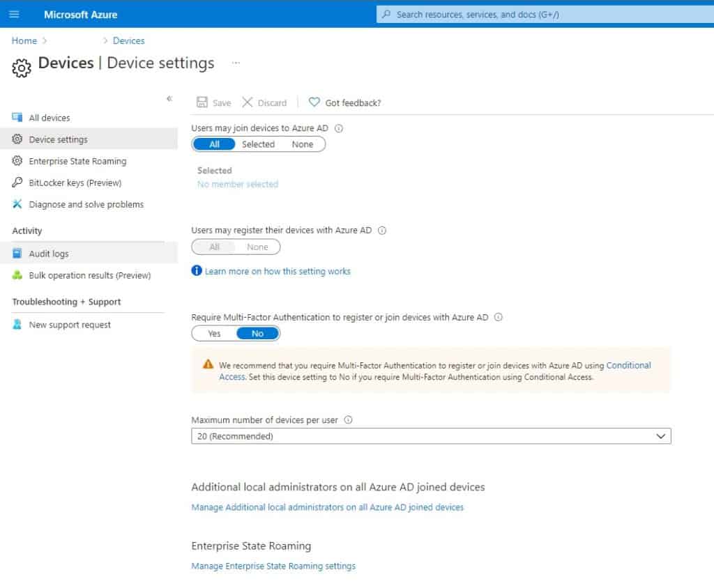
Task: Click the Audit logs icon
Action: pos(17,253)
